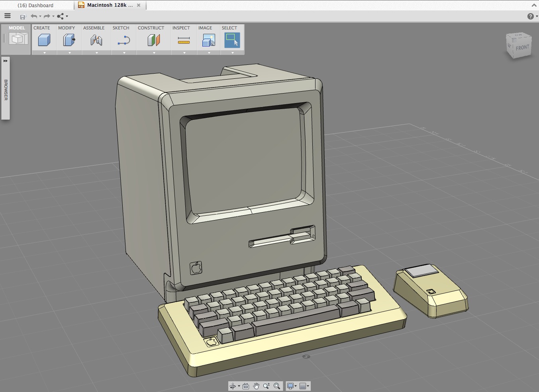Click the Share icon in toolbar
This screenshot has width=539, height=392.
[60, 16]
